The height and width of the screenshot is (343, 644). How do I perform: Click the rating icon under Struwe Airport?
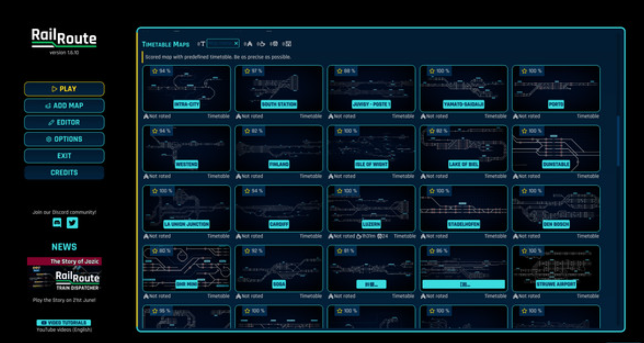point(515,296)
